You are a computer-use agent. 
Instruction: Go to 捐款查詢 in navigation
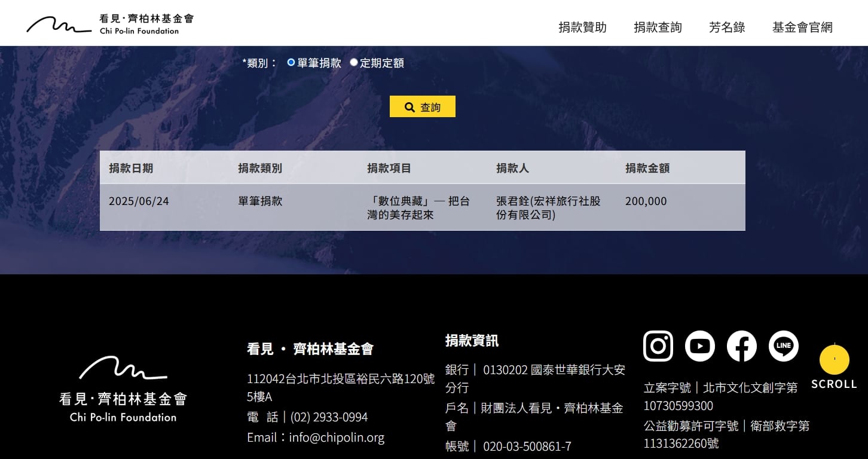(x=658, y=27)
